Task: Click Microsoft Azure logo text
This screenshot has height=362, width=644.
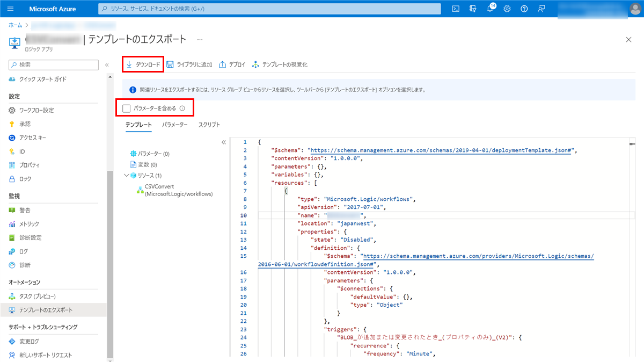Action: tap(53, 9)
